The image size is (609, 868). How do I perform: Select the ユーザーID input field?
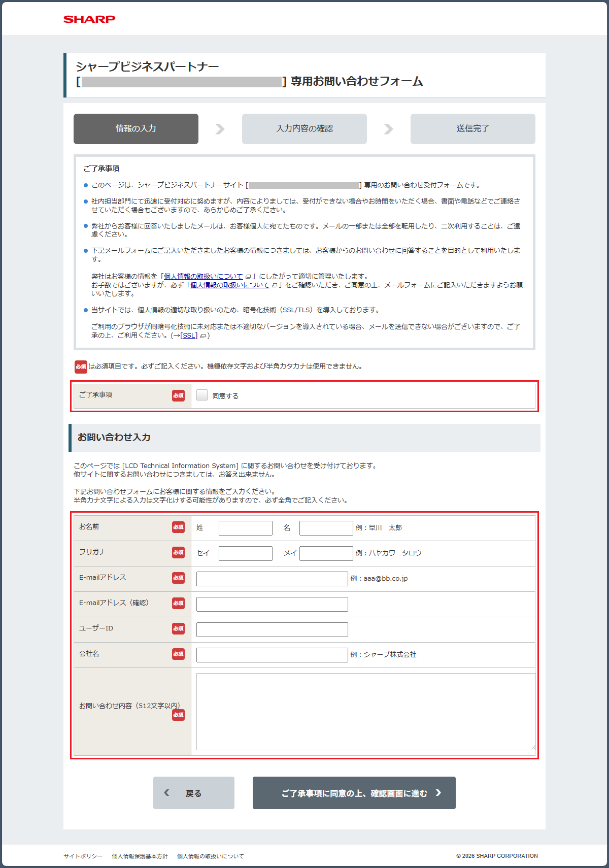(272, 629)
